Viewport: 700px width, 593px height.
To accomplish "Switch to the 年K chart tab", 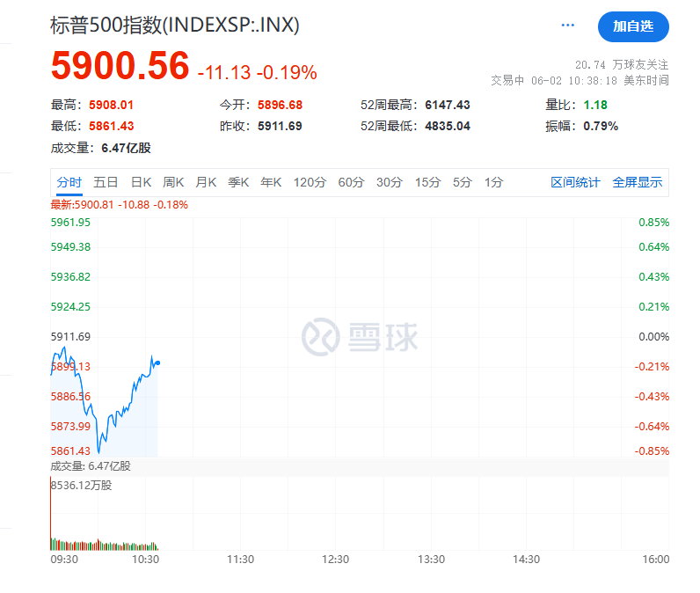I will [x=271, y=182].
